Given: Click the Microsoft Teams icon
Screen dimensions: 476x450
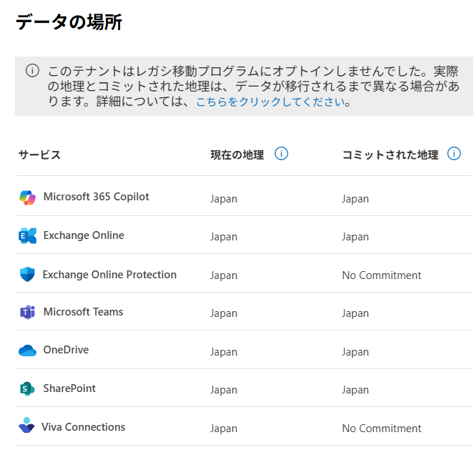Looking at the screenshot, I should 27,313.
